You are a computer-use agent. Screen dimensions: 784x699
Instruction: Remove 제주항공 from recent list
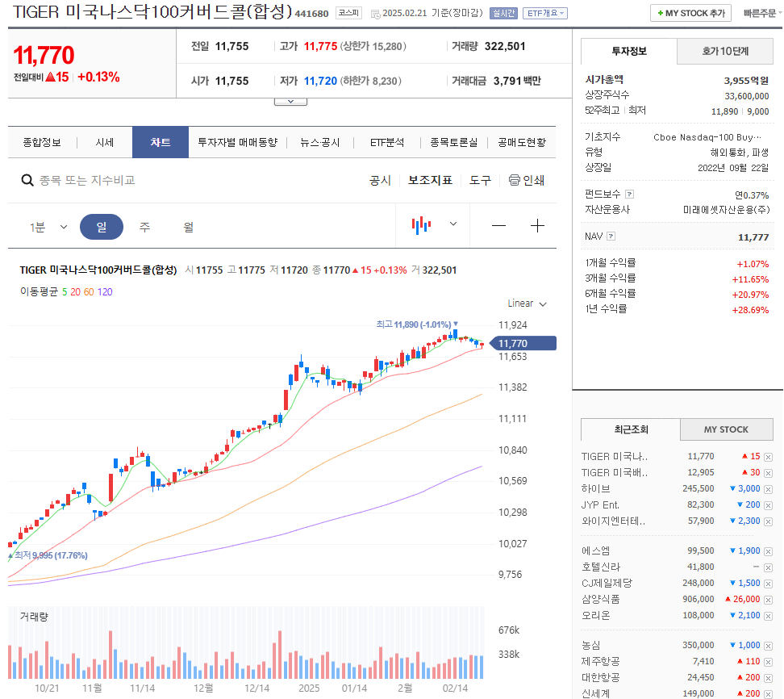768,662
